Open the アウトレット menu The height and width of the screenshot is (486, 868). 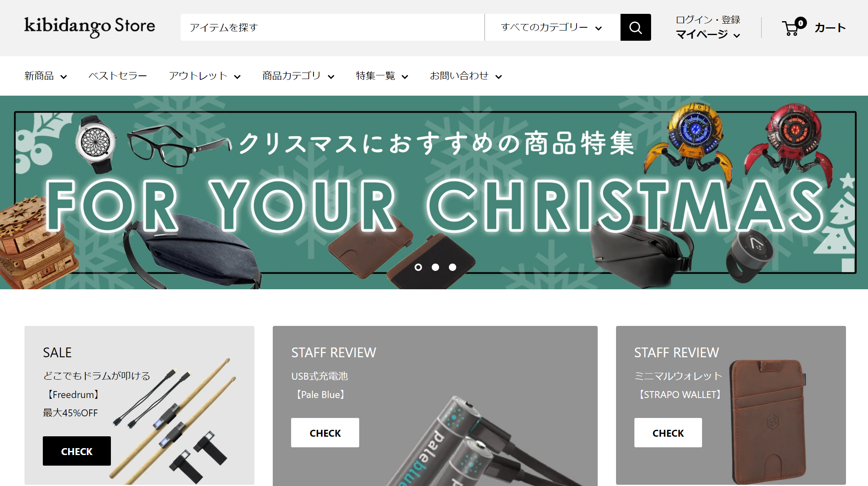click(x=205, y=76)
